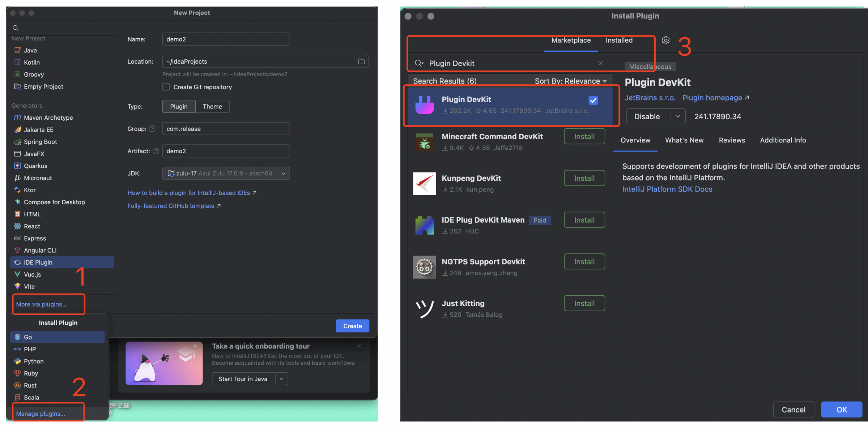The height and width of the screenshot is (428, 868).
Task: Switch to the Installed tab
Action: (x=619, y=40)
